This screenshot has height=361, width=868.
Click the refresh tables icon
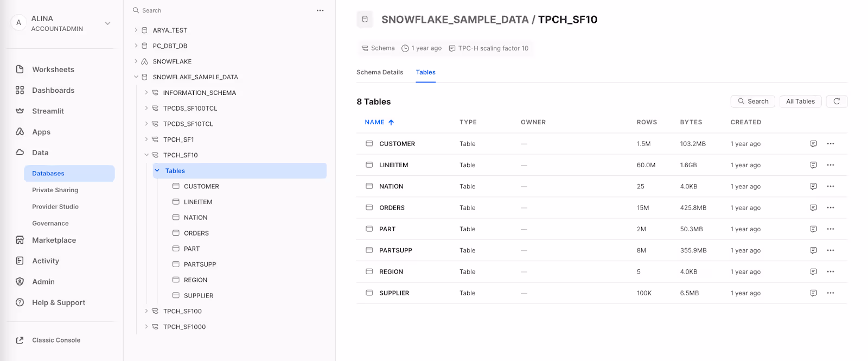[x=837, y=102]
